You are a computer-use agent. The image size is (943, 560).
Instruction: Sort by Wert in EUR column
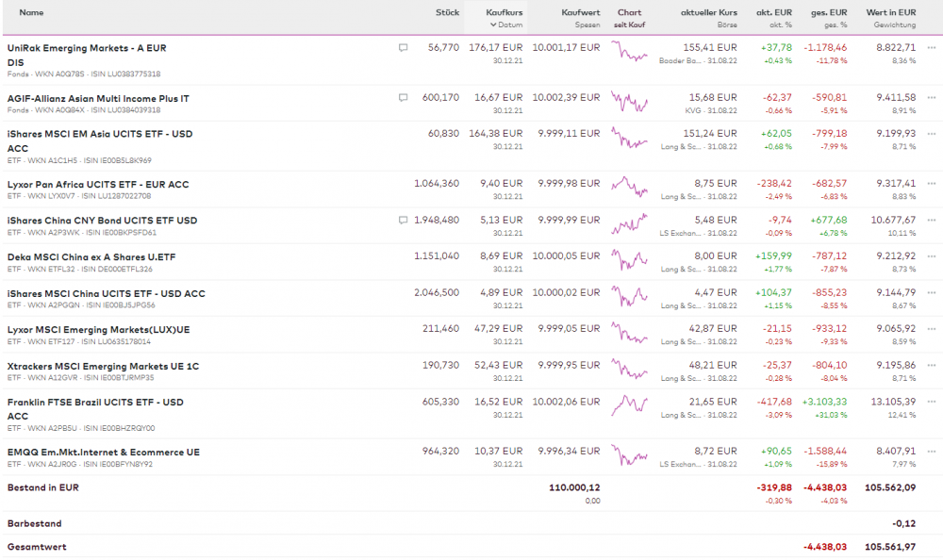891,12
